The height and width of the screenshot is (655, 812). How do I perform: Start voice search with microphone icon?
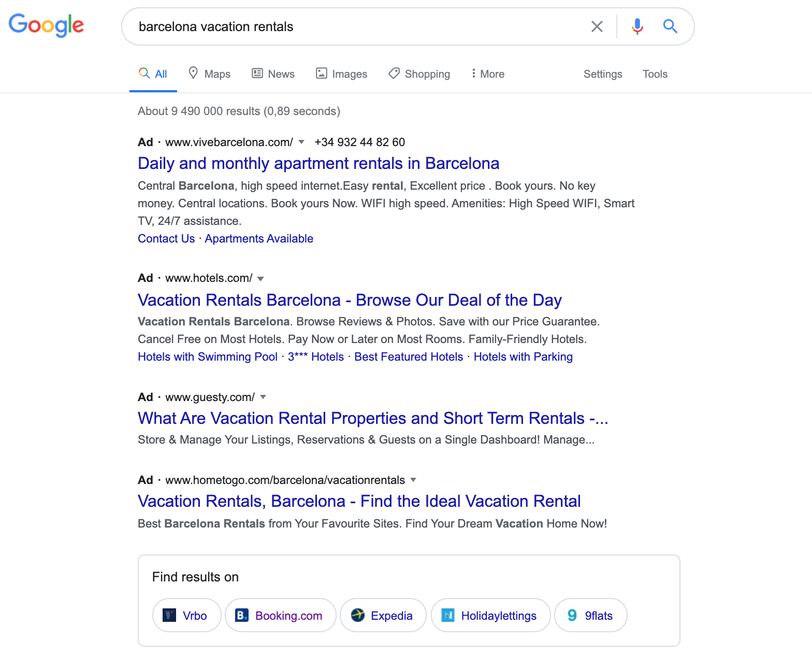tap(637, 26)
